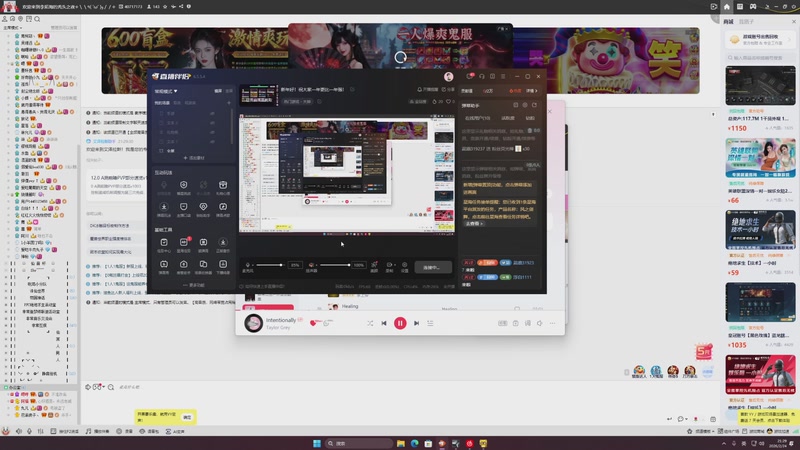Image resolution: width=800 pixels, height=450 pixels.
Task: Toggle microphone icon beside 85% slider
Action: click(x=248, y=265)
